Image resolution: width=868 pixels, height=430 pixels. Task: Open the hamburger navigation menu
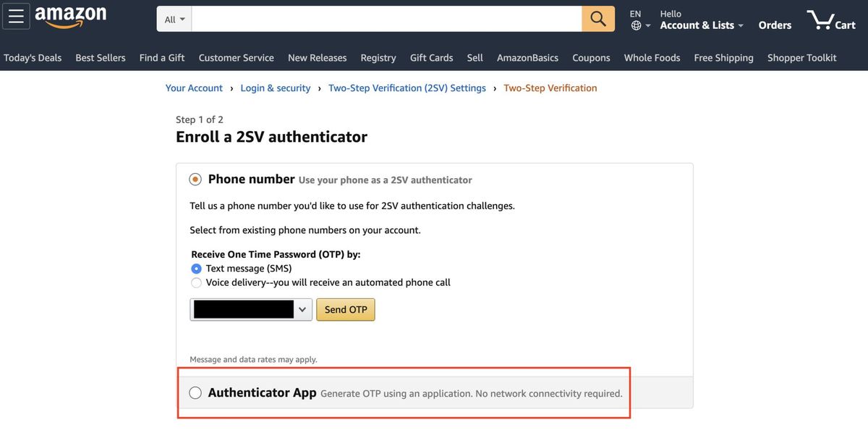16,16
